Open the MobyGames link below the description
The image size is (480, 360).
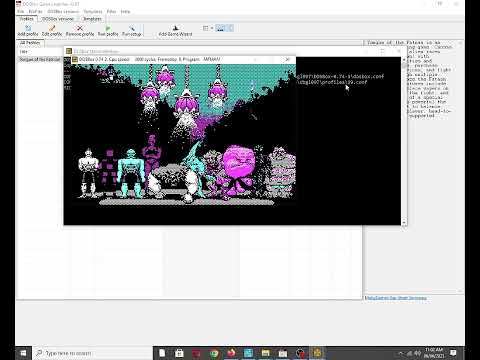click(396, 298)
